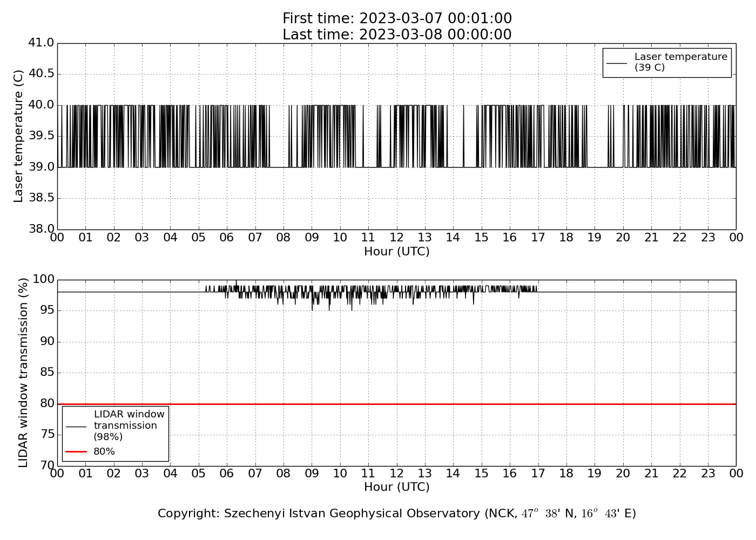The image size is (756, 540).
Task: Select the "80%" legend entry text
Action: [104, 451]
